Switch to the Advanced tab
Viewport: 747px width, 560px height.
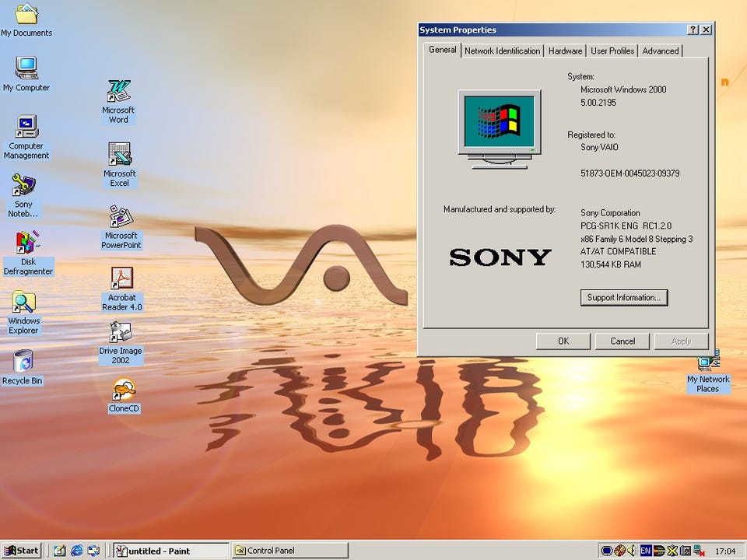tap(661, 51)
